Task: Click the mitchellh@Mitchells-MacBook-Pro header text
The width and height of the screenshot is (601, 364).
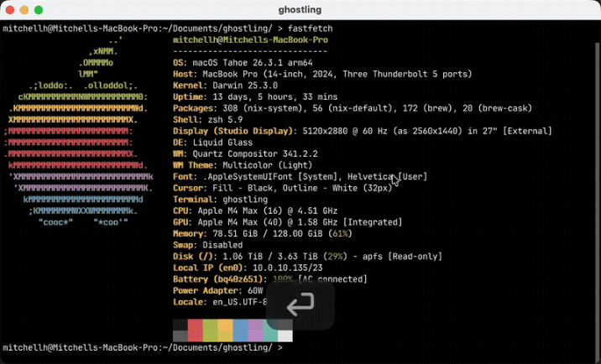Action: [x=250, y=39]
